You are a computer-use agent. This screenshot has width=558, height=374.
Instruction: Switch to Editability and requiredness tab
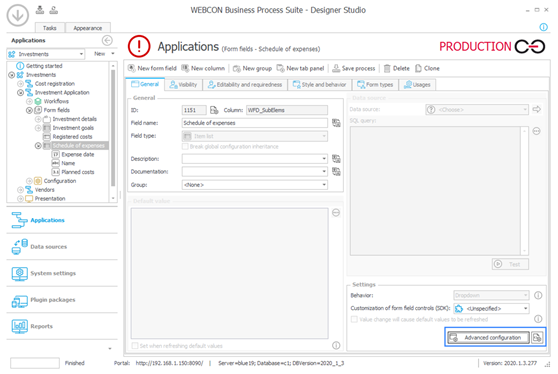pyautogui.click(x=245, y=85)
